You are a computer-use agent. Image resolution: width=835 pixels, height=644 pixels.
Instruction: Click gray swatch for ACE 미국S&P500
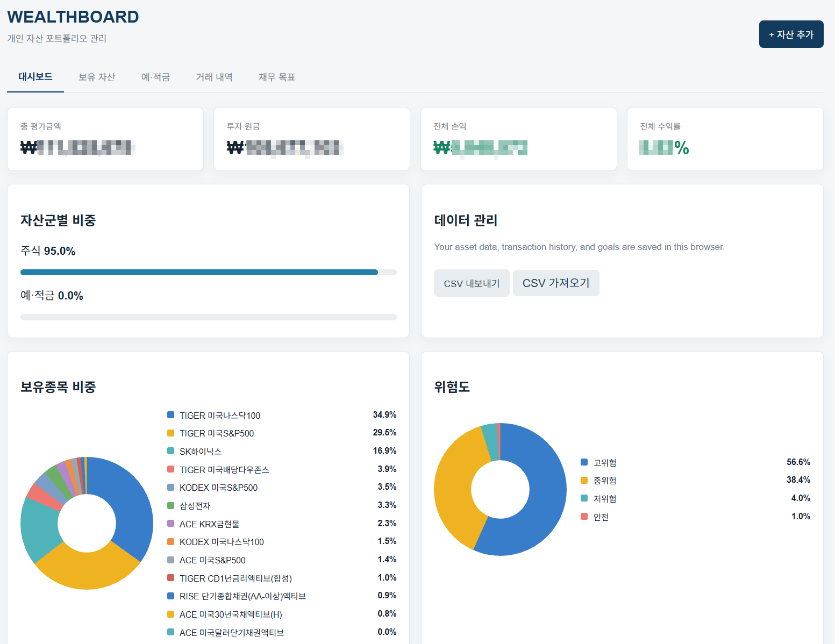(170, 560)
